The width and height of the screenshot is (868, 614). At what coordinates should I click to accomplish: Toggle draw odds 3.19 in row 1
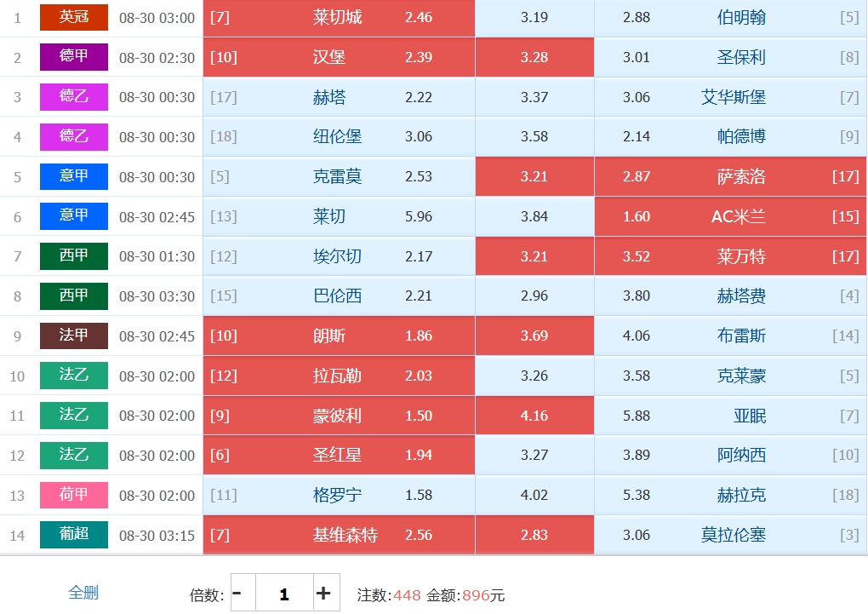[x=534, y=18]
